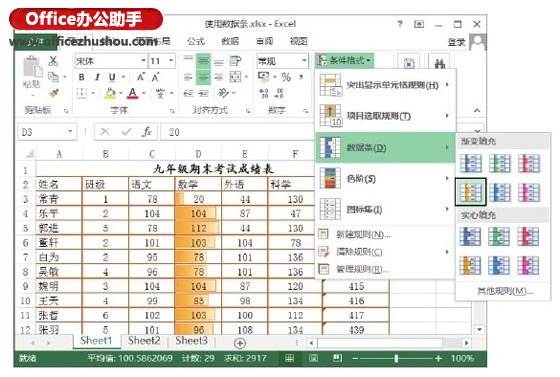Toggle middle vertical alignment
The height and width of the screenshot is (377, 560).
coord(203,61)
